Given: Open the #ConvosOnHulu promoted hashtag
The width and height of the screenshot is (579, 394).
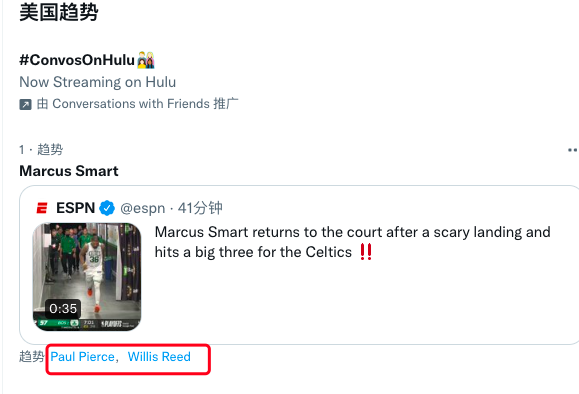Looking at the screenshot, I should pyautogui.click(x=77, y=60).
